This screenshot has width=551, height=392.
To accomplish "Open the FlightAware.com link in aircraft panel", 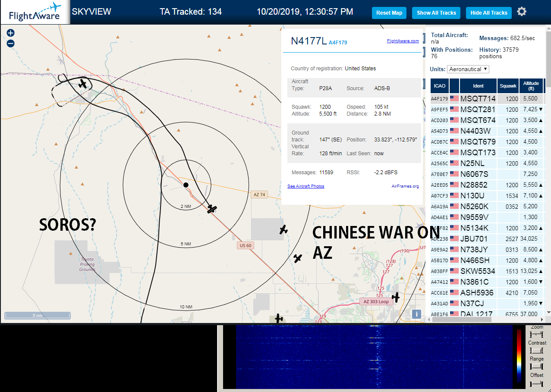I will coord(403,41).
